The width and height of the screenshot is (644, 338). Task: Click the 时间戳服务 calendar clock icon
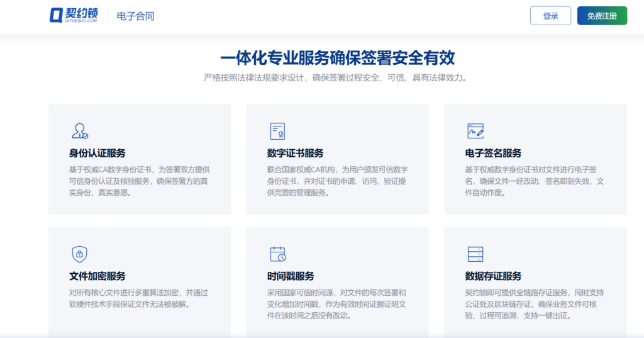[x=277, y=254]
